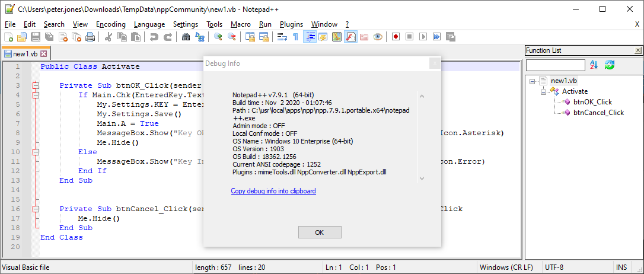Close the Debug Info dialog
The image size is (644, 274).
point(435,63)
